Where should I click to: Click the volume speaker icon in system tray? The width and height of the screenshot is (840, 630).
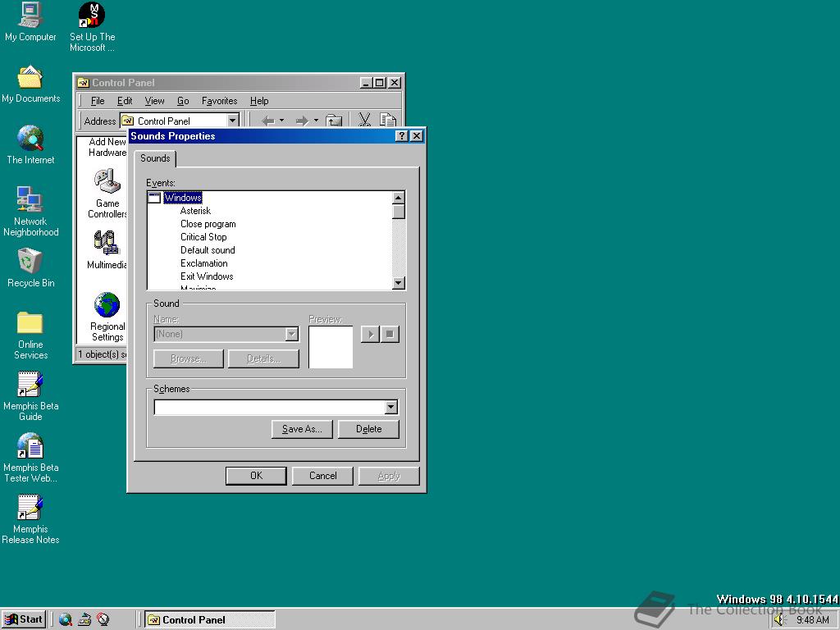[x=779, y=620]
